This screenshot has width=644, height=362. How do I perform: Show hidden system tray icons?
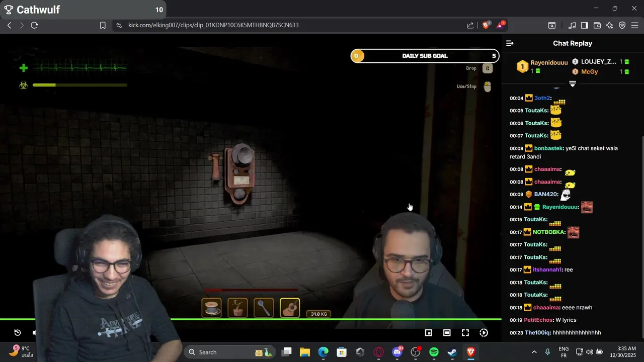534,352
